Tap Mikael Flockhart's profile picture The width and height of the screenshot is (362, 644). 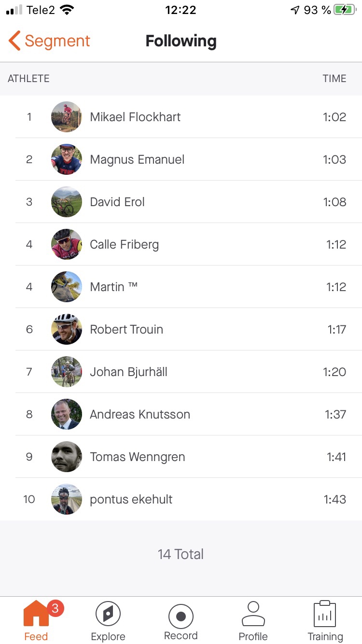(x=67, y=117)
